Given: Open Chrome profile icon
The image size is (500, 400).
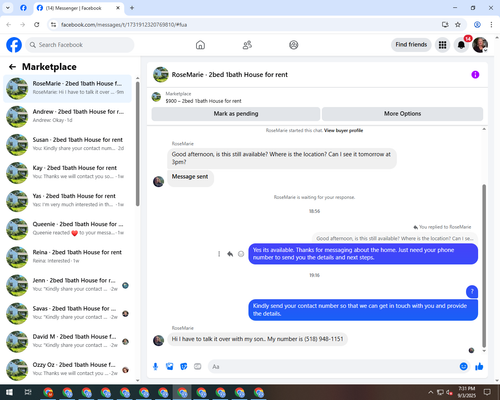Looking at the screenshot, I should [477, 25].
